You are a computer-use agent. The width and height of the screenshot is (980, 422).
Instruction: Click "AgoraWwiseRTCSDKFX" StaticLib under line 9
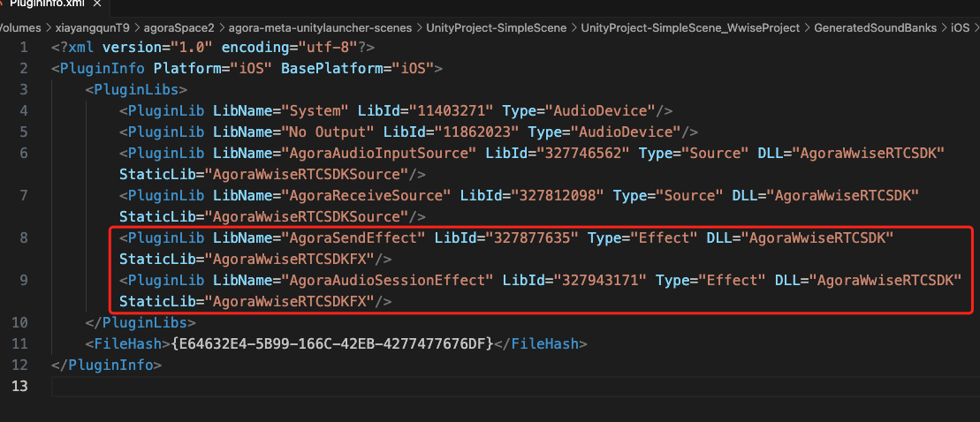coord(289,302)
